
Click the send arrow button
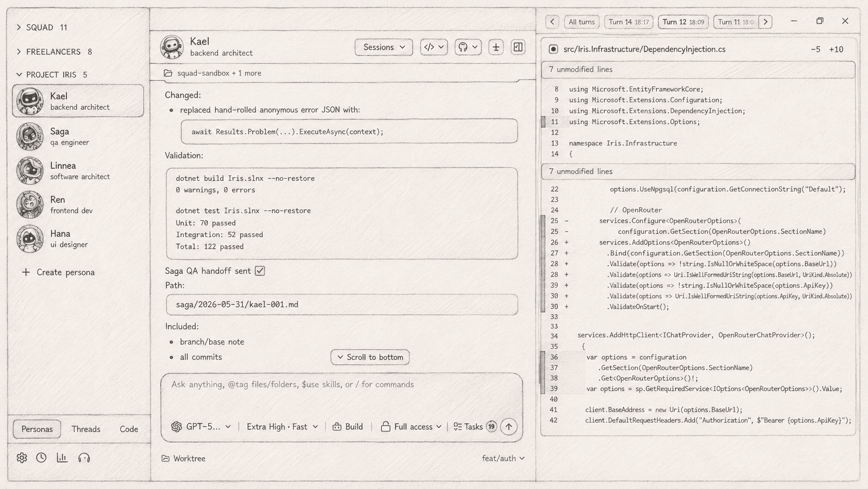click(509, 427)
